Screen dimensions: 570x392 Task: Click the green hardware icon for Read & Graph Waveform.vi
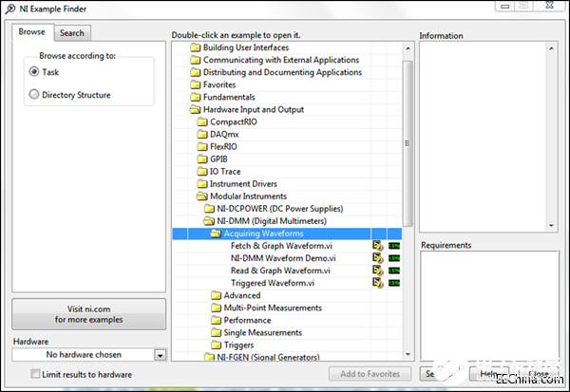click(x=394, y=271)
